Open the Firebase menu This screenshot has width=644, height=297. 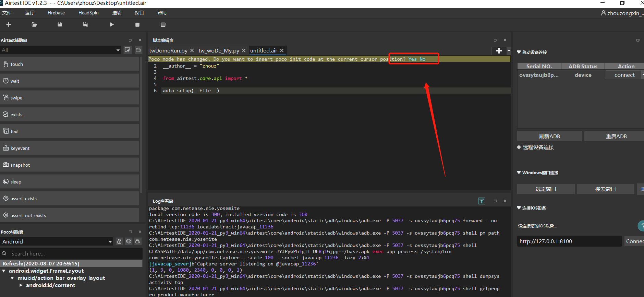tap(56, 13)
